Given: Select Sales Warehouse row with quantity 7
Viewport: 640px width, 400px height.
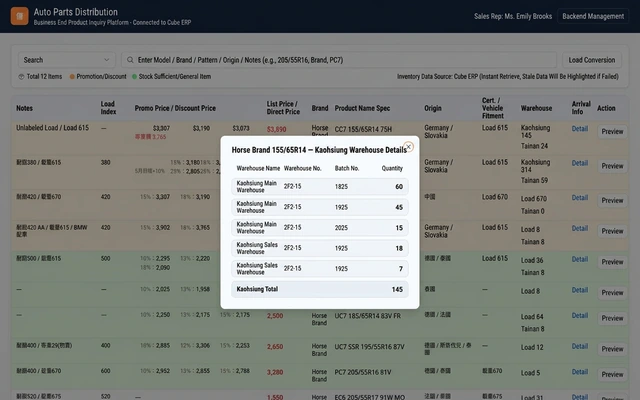Looking at the screenshot, I should (x=320, y=269).
